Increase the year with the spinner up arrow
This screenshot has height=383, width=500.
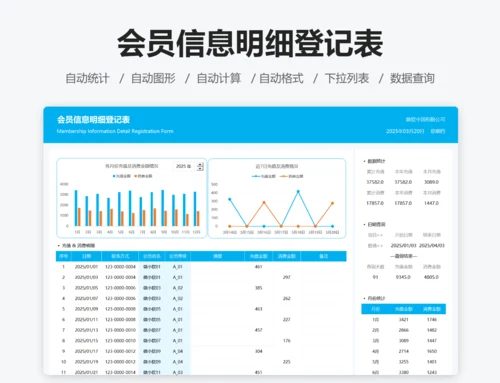[200, 164]
